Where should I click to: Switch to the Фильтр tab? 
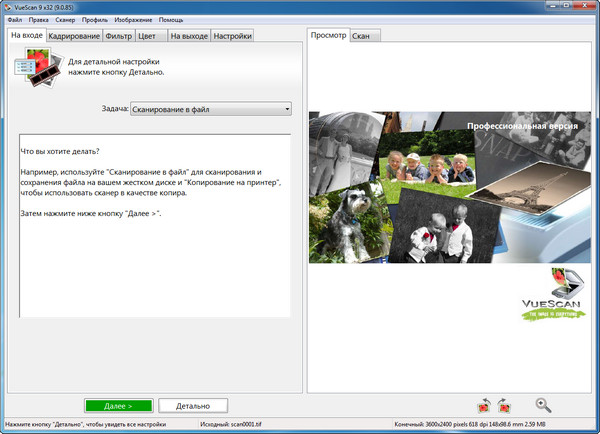118,37
